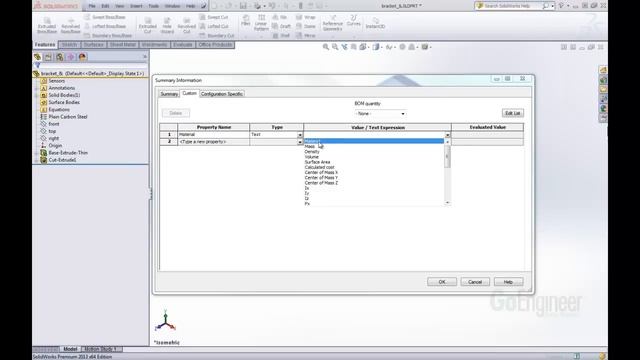The image size is (640, 360).
Task: Click the Save icon in title toolbar
Action: pos(243,6)
